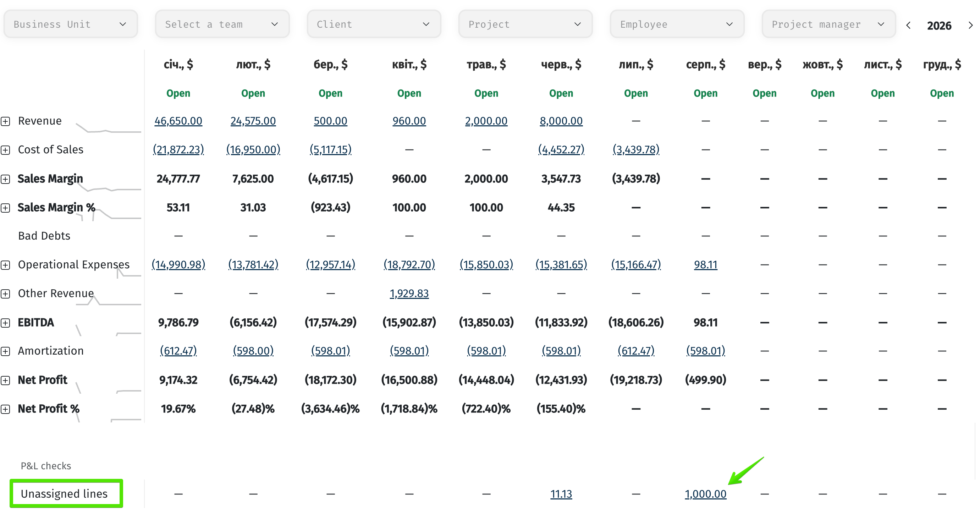Expand the EBITDA row plus icon
Viewport: 980px width, 514px height.
[x=5, y=323]
